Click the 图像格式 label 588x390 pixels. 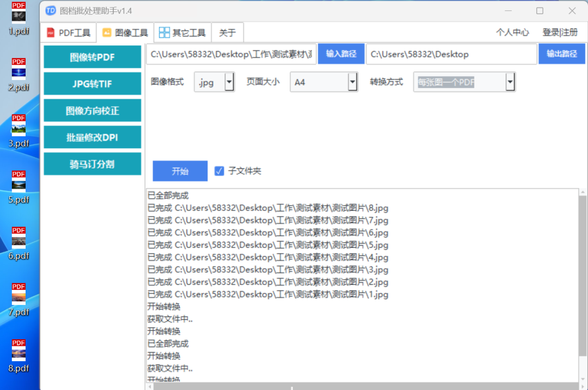coord(167,82)
